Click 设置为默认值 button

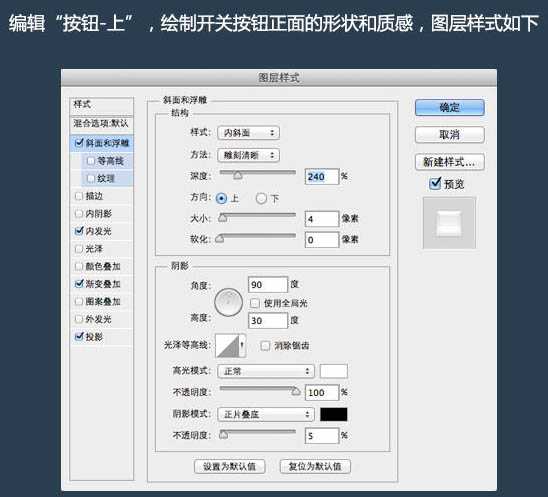(230, 466)
